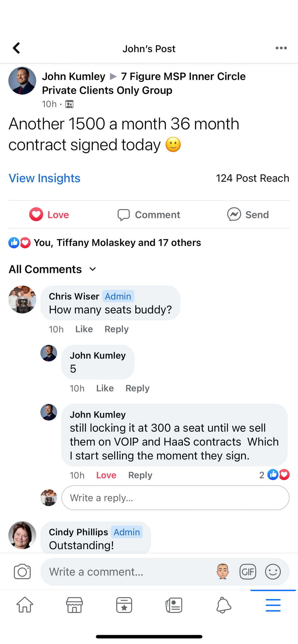The image size is (298, 644).
Task: Go to the Home feed tab
Action: tap(25, 605)
